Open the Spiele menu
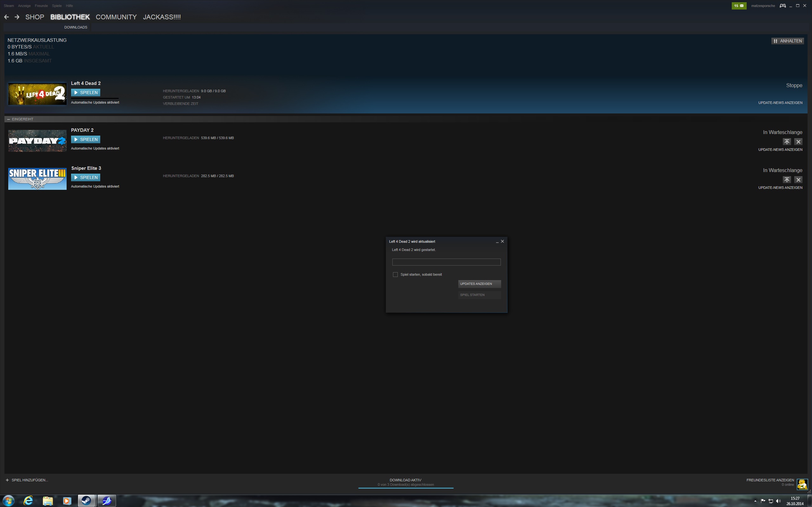Image resolution: width=812 pixels, height=507 pixels. click(57, 6)
